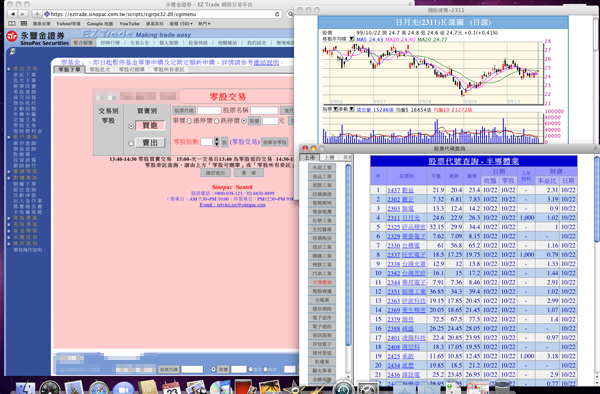Click the add bookmark plus button
Screen dimensions: 600x394
click(37, 14)
